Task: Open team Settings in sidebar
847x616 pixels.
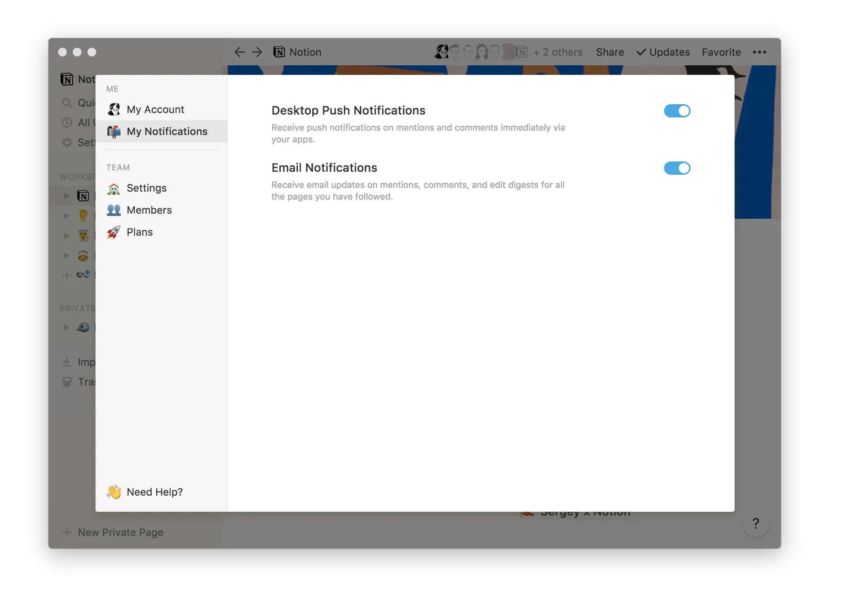Action: point(146,188)
